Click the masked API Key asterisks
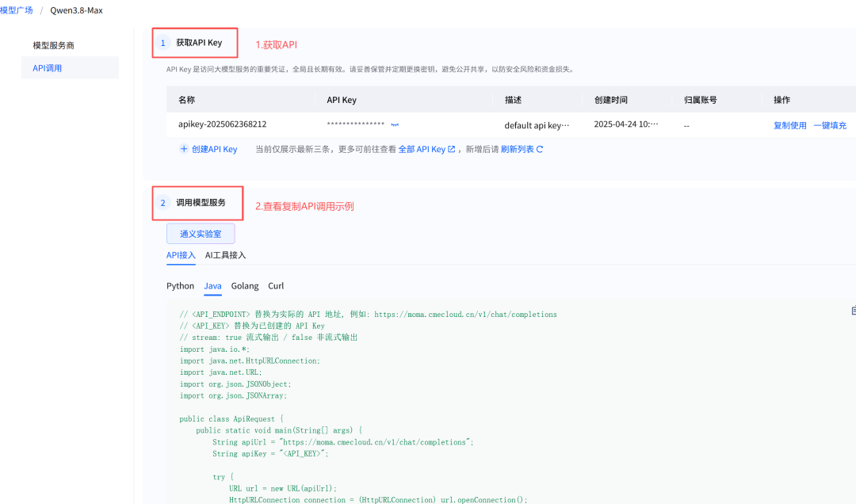The height and width of the screenshot is (504, 856). pos(355,124)
